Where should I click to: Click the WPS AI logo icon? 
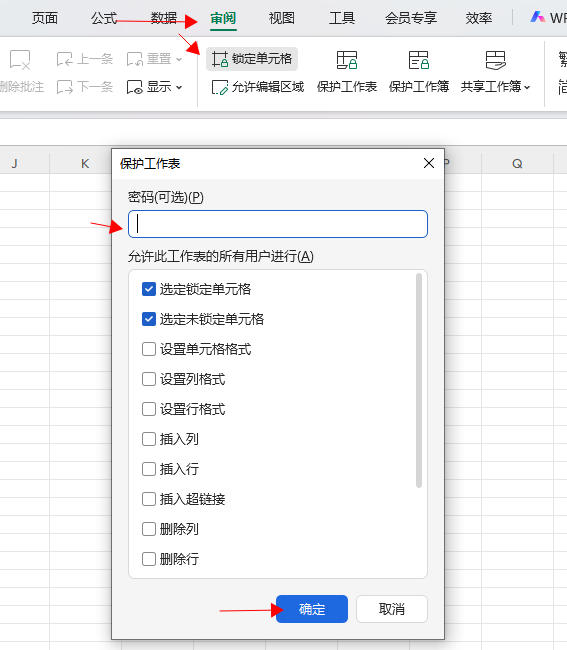click(x=538, y=17)
